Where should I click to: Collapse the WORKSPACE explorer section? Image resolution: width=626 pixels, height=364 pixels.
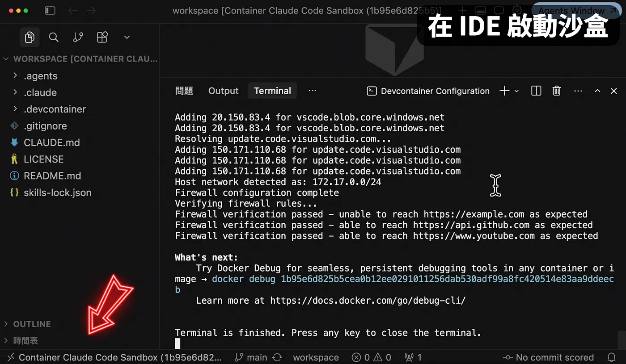click(80, 59)
